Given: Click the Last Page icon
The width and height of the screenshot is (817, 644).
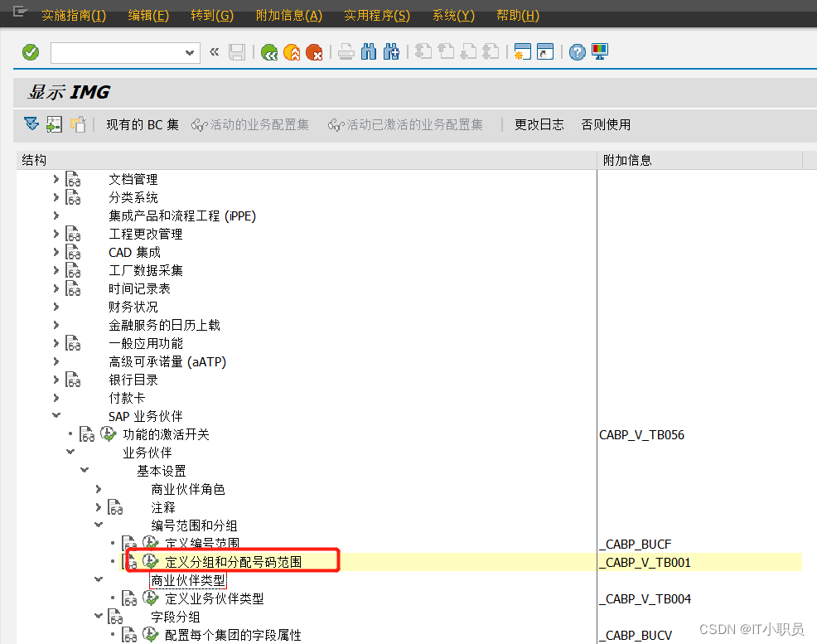Looking at the screenshot, I should pos(491,52).
